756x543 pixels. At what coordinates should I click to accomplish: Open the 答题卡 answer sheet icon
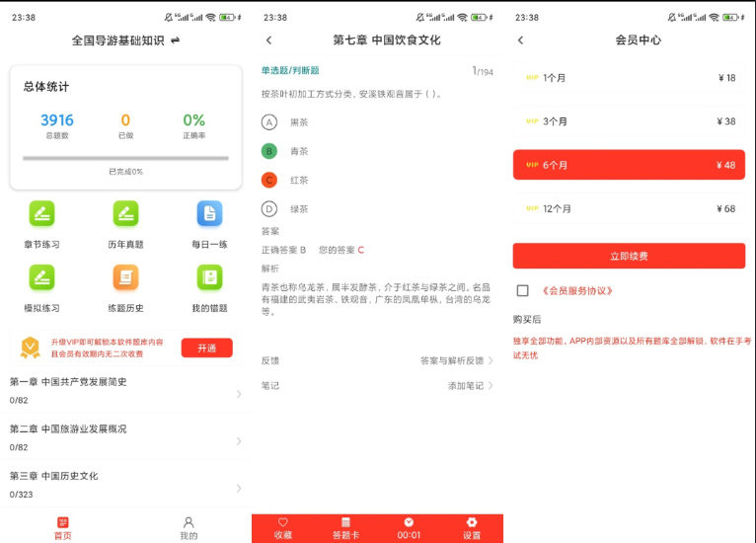[345, 522]
